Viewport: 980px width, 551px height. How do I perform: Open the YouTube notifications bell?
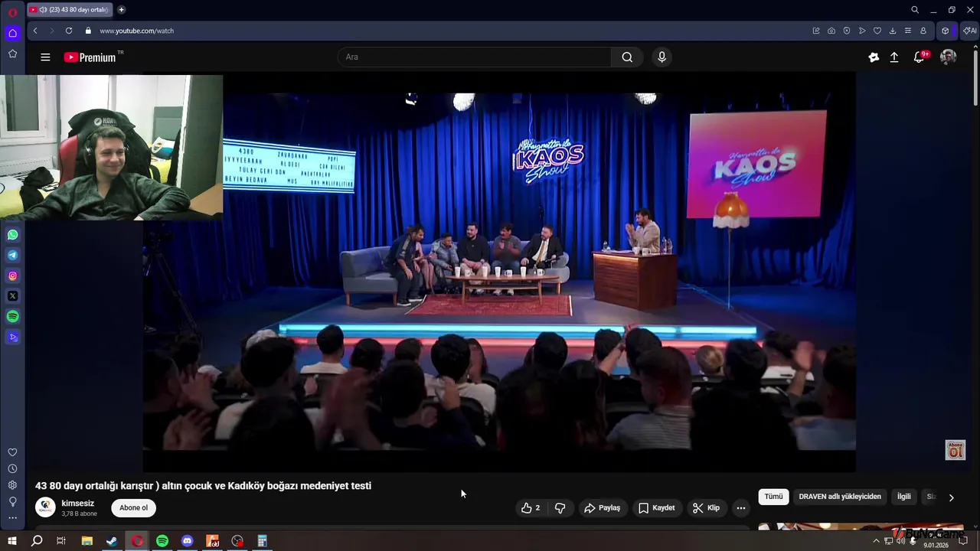pyautogui.click(x=920, y=57)
